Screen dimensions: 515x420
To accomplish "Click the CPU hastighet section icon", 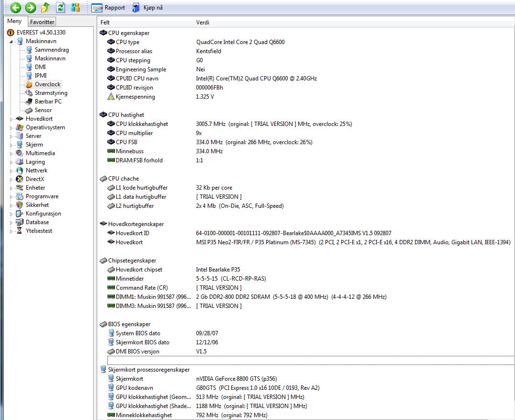I will (103, 114).
